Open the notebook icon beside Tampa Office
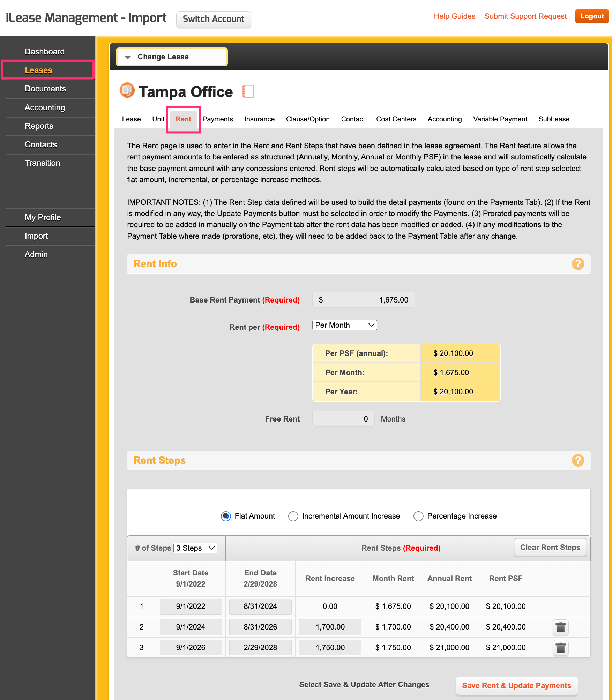612x700 pixels. 248,91
